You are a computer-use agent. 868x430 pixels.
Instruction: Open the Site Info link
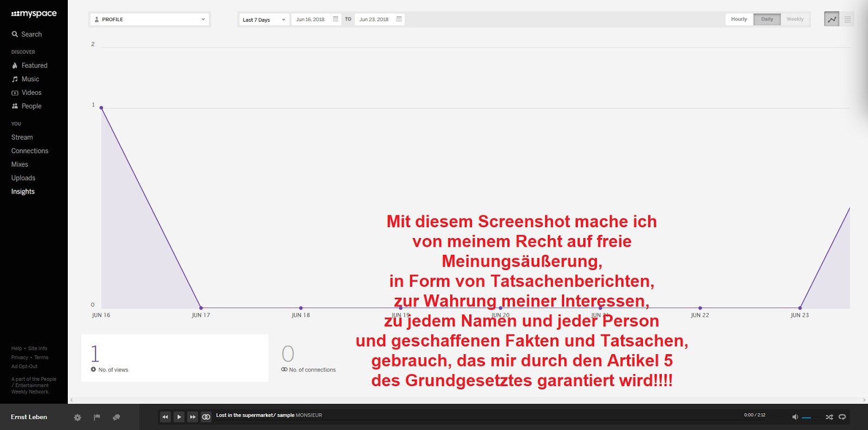click(37, 348)
